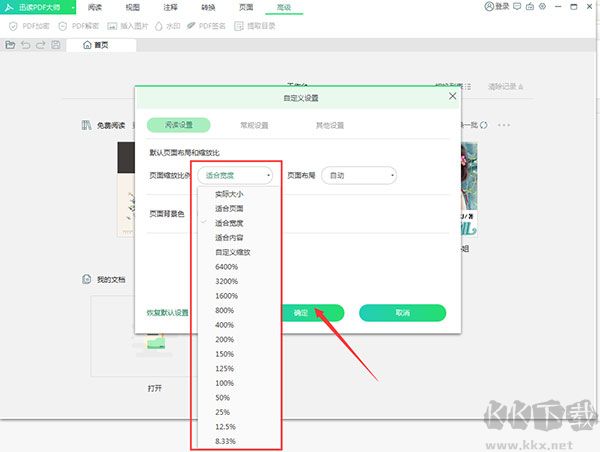Click the open folder icon in quick toolbar
This screenshot has height=452, width=600.
10,45
